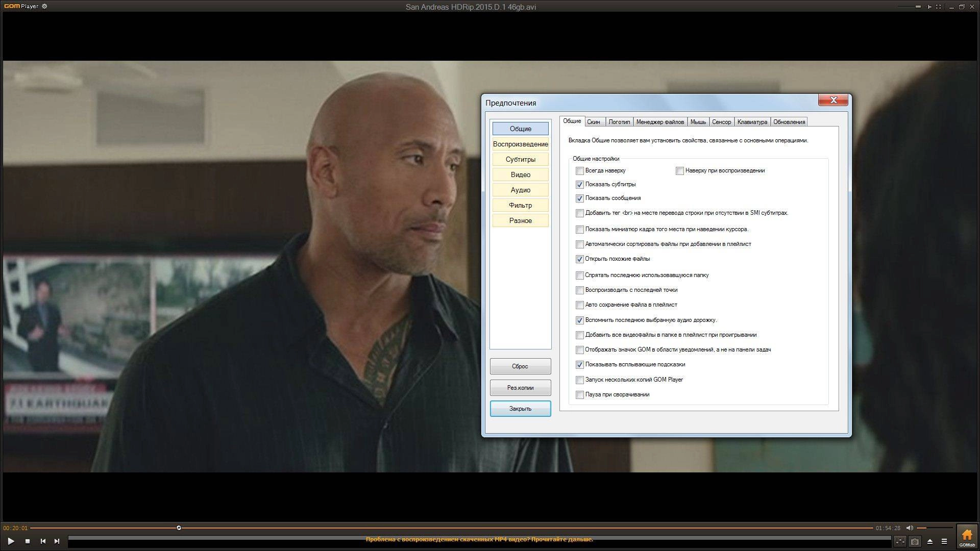Switch to the Клавиатура tab
980x551 pixels.
tap(752, 122)
